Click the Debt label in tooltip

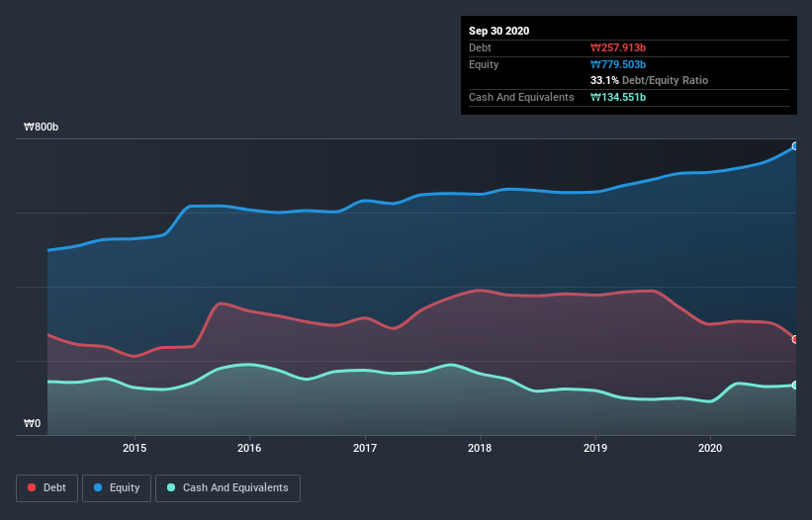480,47
